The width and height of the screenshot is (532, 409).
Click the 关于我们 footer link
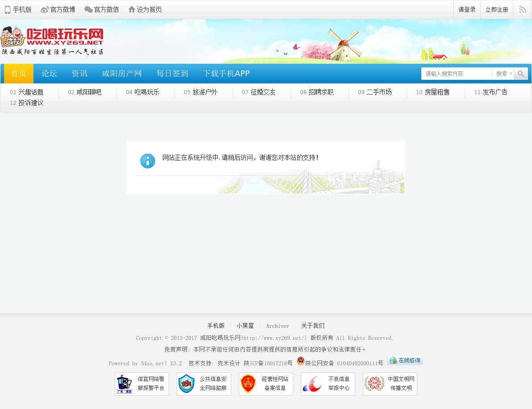[313, 326]
